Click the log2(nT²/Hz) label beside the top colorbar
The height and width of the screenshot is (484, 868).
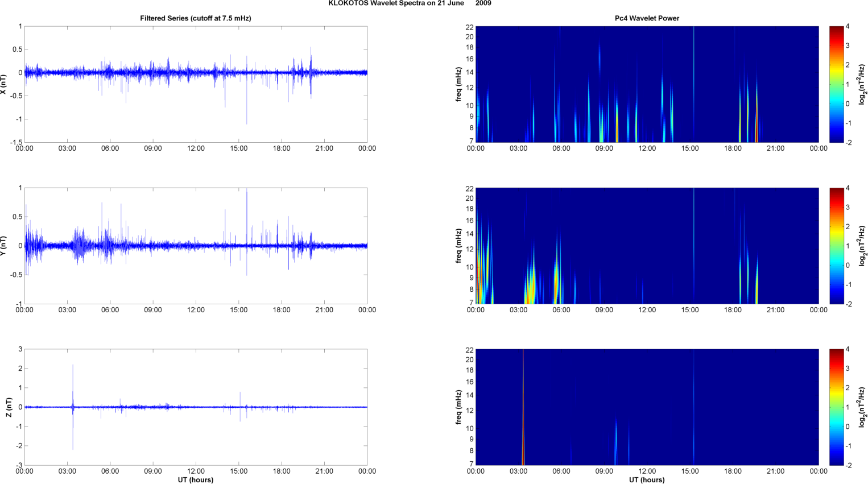coord(862,84)
